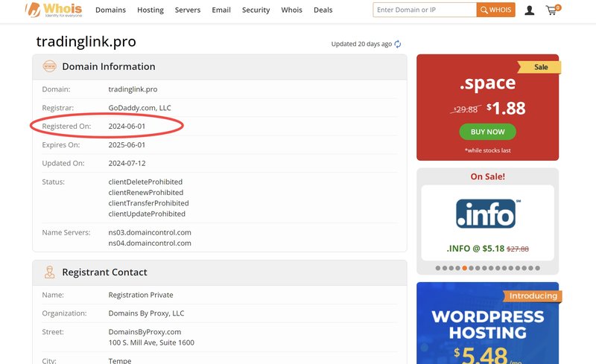The width and height of the screenshot is (596, 364).
Task: Click the 2024-06-01 registered date
Action: click(127, 126)
